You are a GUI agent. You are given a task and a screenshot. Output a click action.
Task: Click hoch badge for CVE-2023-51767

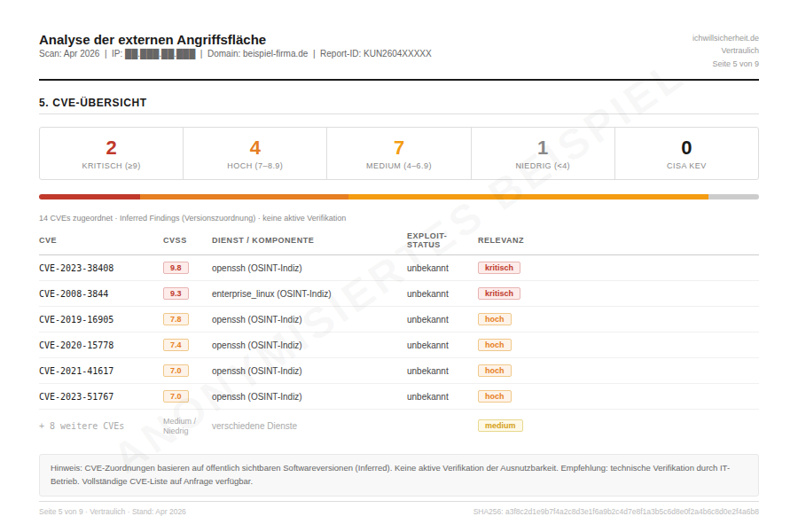[494, 396]
